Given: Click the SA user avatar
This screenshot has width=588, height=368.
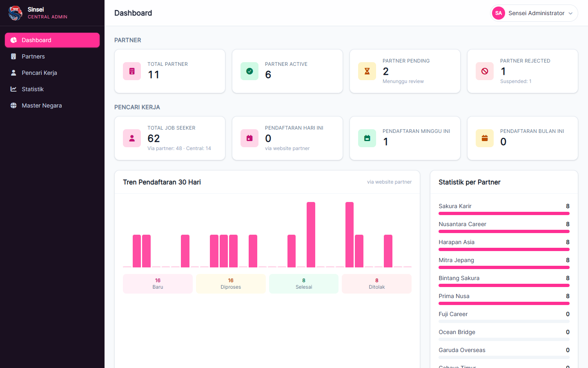Looking at the screenshot, I should click(499, 13).
